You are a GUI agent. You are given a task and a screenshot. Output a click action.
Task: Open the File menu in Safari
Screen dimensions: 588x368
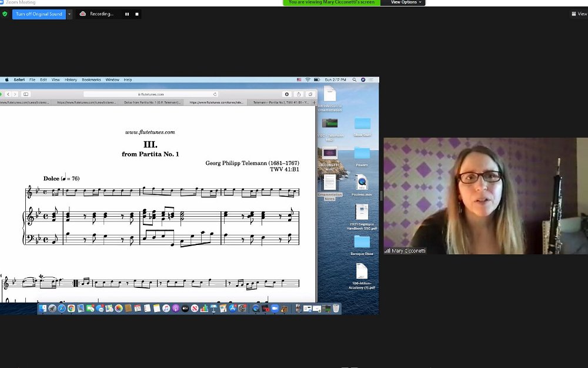[x=32, y=79]
